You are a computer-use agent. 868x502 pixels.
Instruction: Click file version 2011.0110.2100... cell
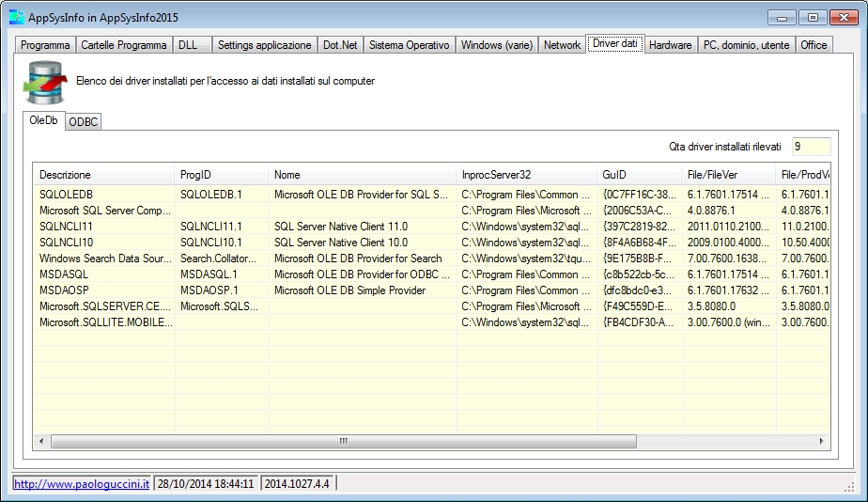click(729, 227)
